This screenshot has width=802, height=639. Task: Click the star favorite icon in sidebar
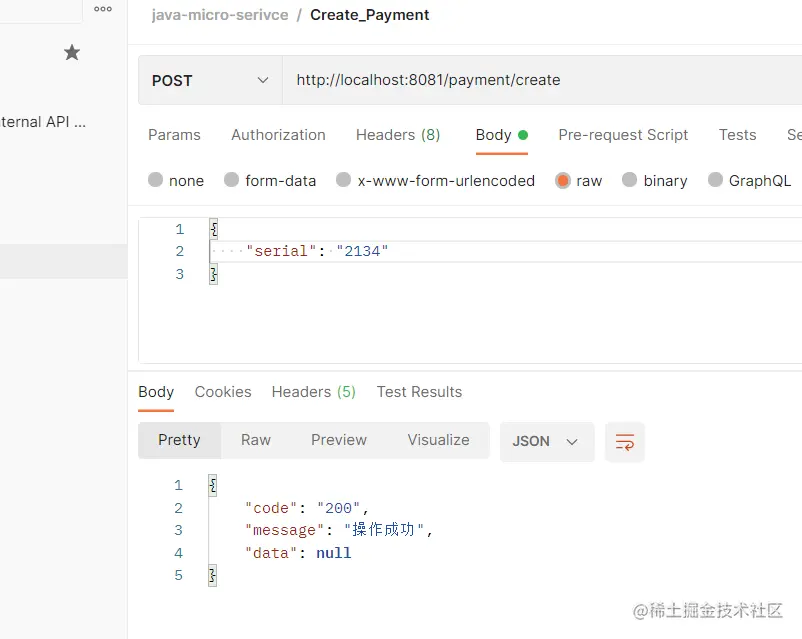tap(72, 52)
